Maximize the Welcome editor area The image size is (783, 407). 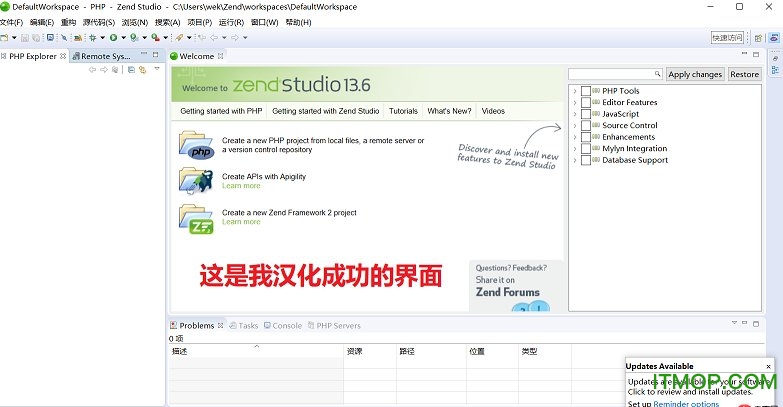756,54
